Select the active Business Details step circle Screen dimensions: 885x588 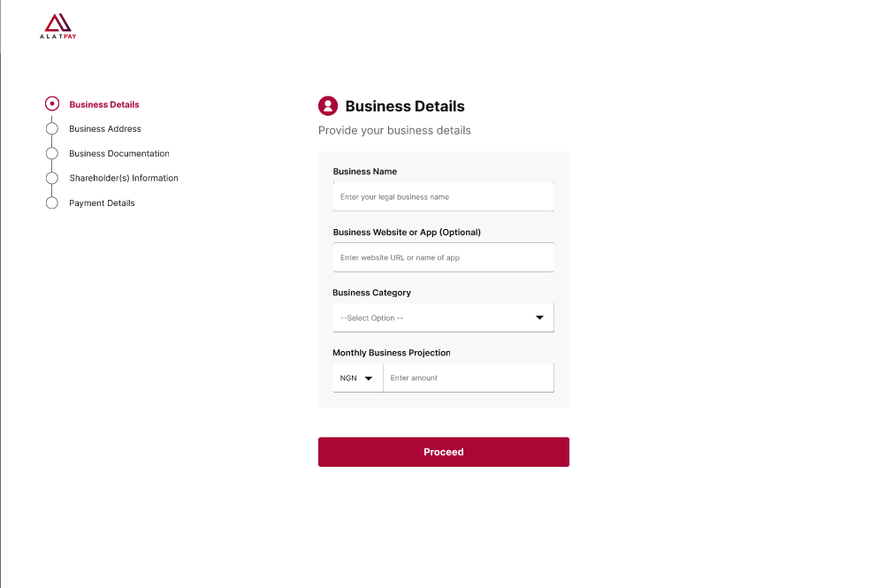[52, 104]
